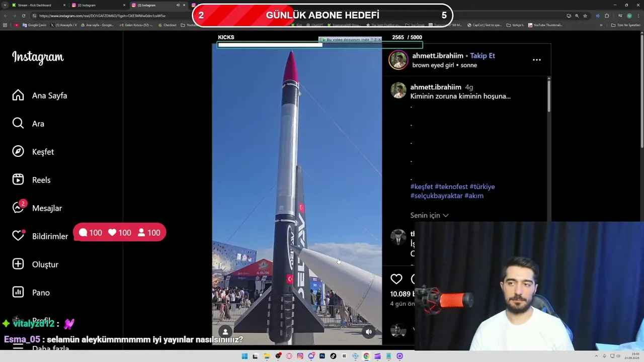Click ahmett.ibrahiim username in post header
This screenshot has height=362, width=644.
point(438,56)
